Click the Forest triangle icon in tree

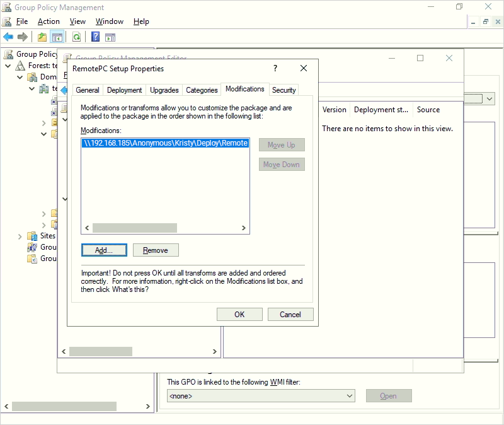19,66
